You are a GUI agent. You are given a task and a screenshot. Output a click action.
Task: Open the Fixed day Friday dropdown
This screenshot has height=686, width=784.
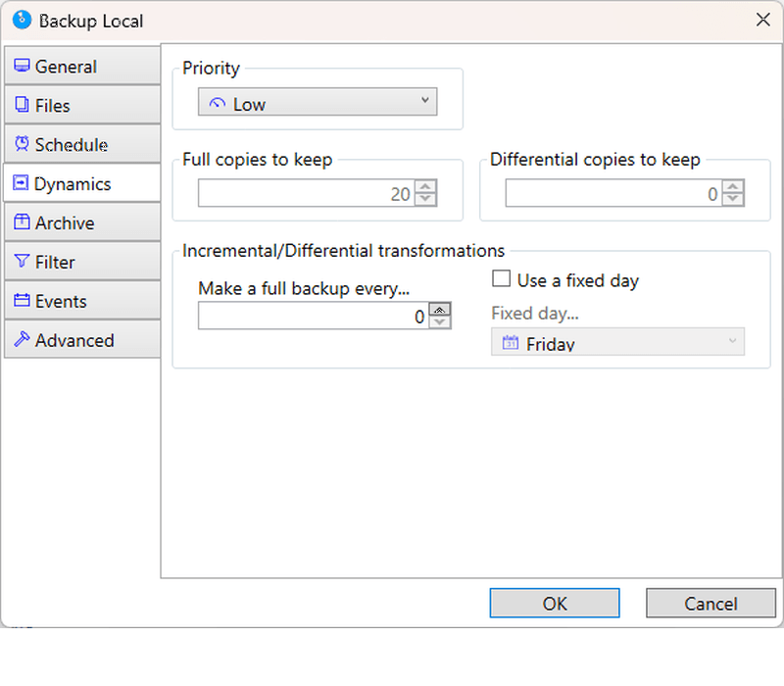[x=617, y=341]
